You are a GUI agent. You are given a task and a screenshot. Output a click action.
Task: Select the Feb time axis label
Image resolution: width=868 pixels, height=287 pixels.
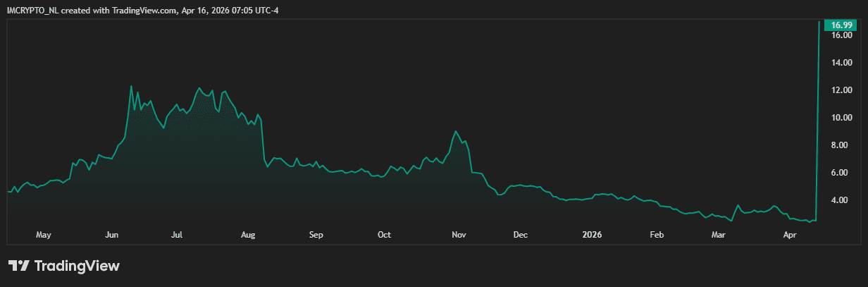pyautogui.click(x=657, y=234)
